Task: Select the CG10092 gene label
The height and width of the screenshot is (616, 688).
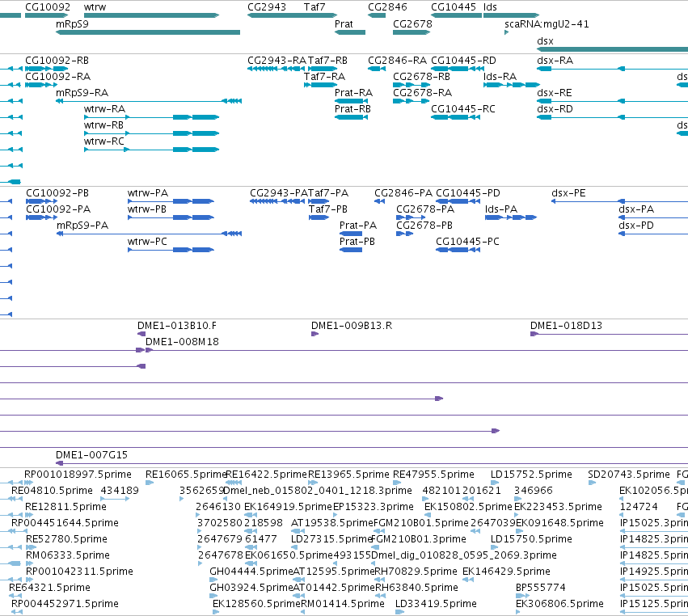Action: pos(48,7)
